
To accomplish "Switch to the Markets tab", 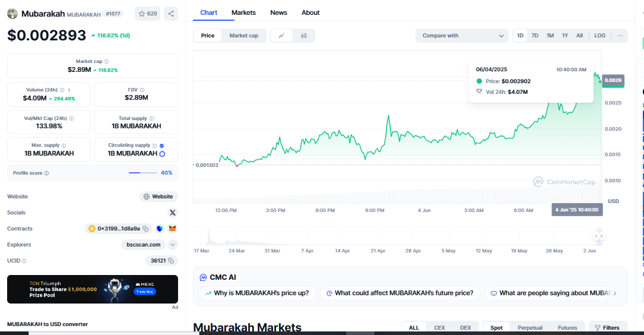I will pyautogui.click(x=243, y=12).
